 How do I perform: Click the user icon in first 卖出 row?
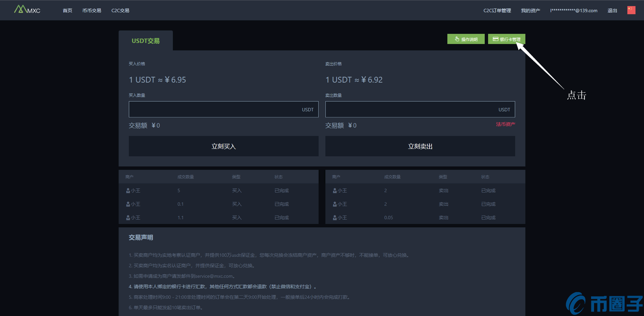click(335, 191)
